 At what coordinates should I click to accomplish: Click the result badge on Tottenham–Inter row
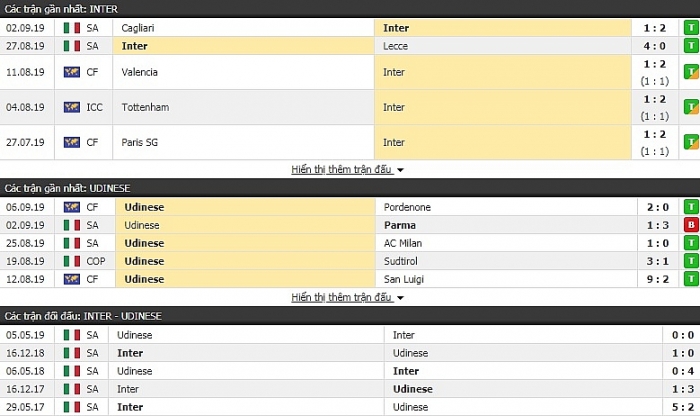(x=692, y=107)
